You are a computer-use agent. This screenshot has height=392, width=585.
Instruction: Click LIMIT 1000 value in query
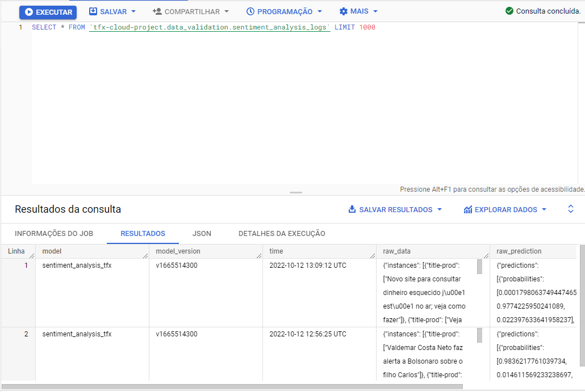[367, 27]
